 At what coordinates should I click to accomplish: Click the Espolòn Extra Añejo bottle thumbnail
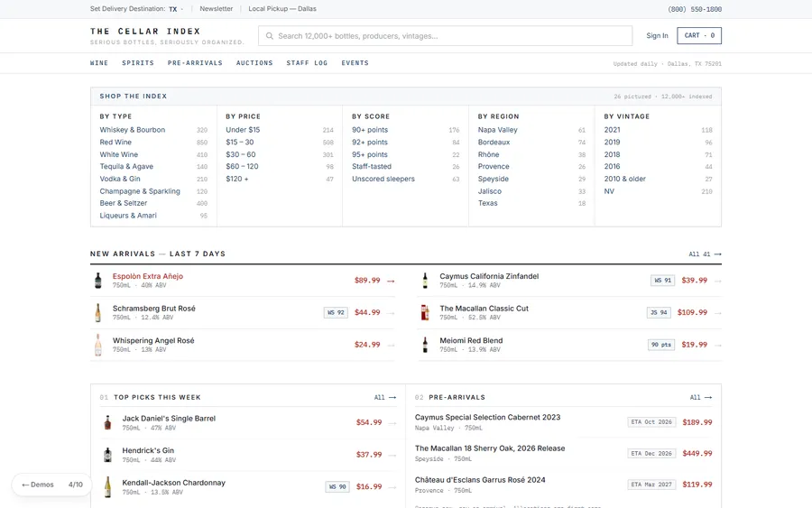97,281
